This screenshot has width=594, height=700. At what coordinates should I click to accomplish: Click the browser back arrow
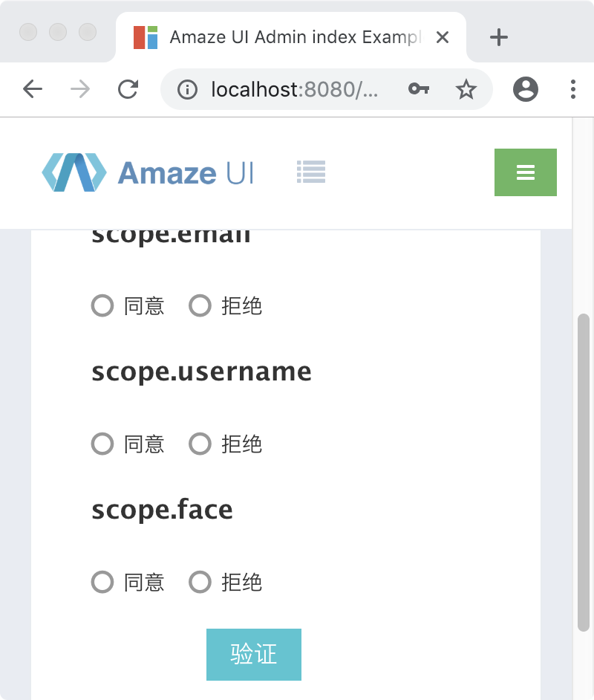tap(33, 90)
